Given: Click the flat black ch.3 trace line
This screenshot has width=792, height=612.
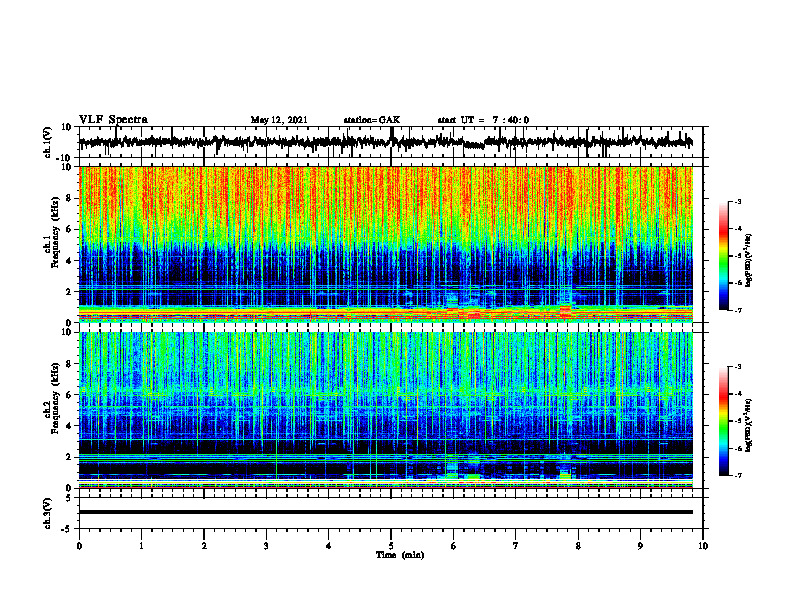Looking at the screenshot, I should 385,512.
